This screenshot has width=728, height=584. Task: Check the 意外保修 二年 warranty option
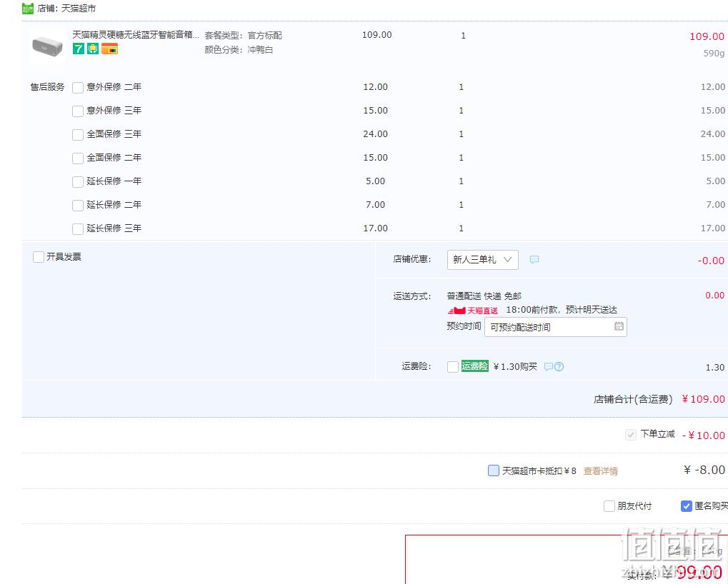pos(78,88)
